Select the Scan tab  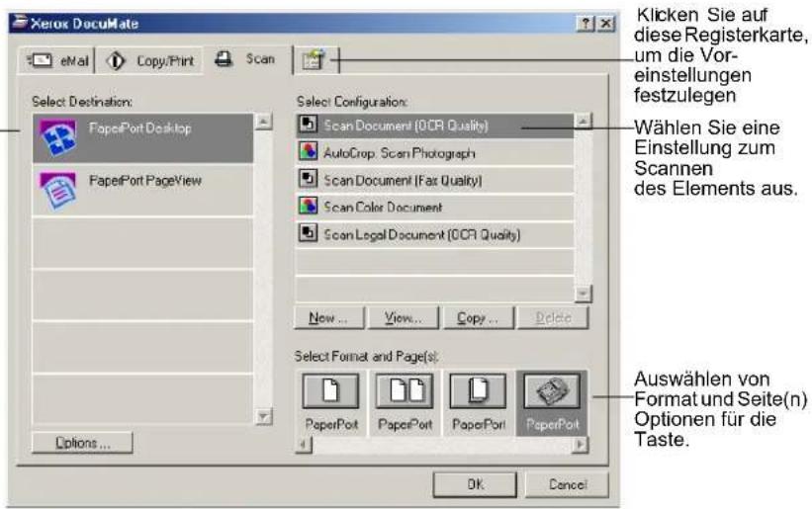point(246,59)
